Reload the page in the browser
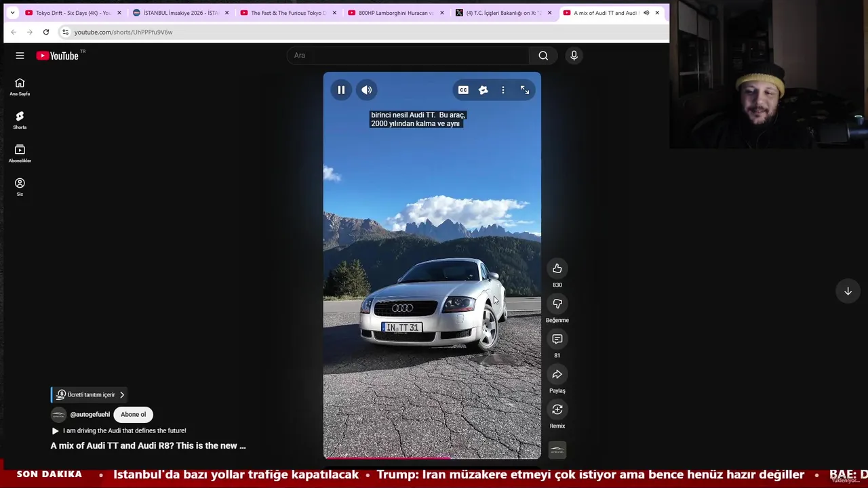The width and height of the screenshot is (868, 488). click(x=46, y=32)
